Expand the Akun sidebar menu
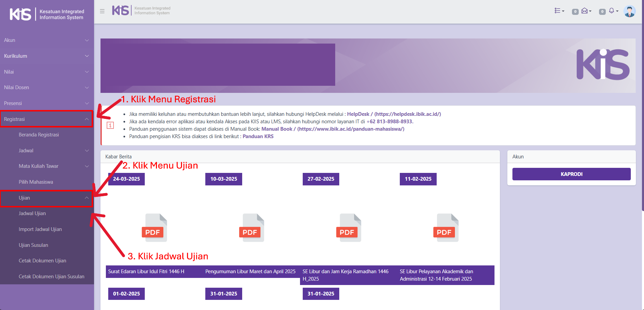The height and width of the screenshot is (310, 644). [x=46, y=40]
